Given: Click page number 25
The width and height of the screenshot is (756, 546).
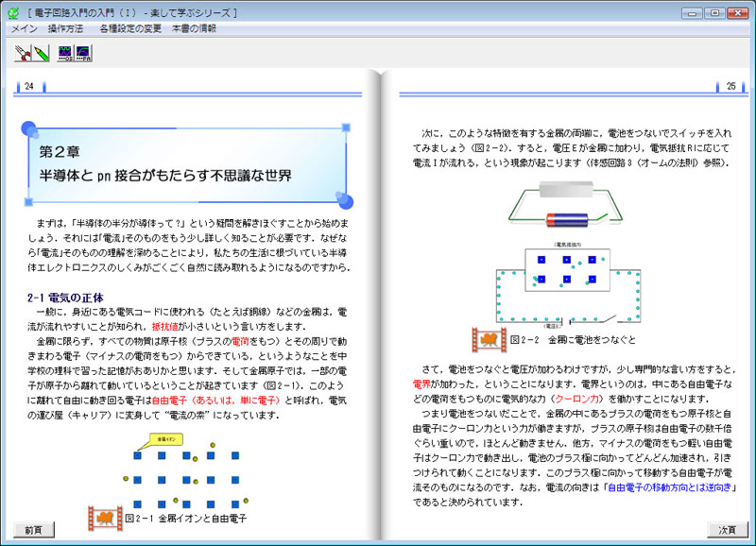Looking at the screenshot, I should (x=730, y=86).
